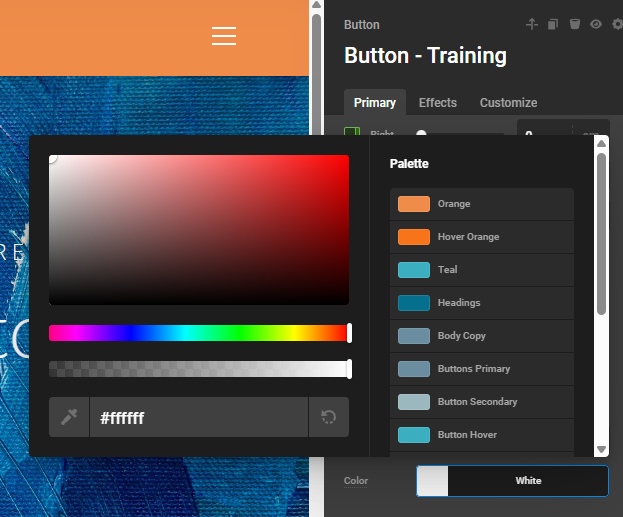
Task: Click the hex color input field
Action: point(198,417)
